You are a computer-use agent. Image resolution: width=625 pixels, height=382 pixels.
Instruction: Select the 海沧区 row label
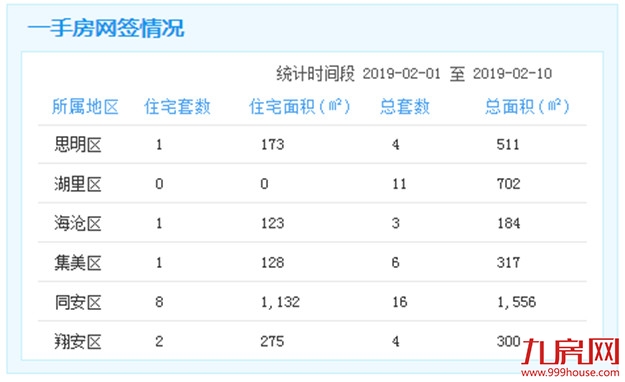click(x=78, y=223)
